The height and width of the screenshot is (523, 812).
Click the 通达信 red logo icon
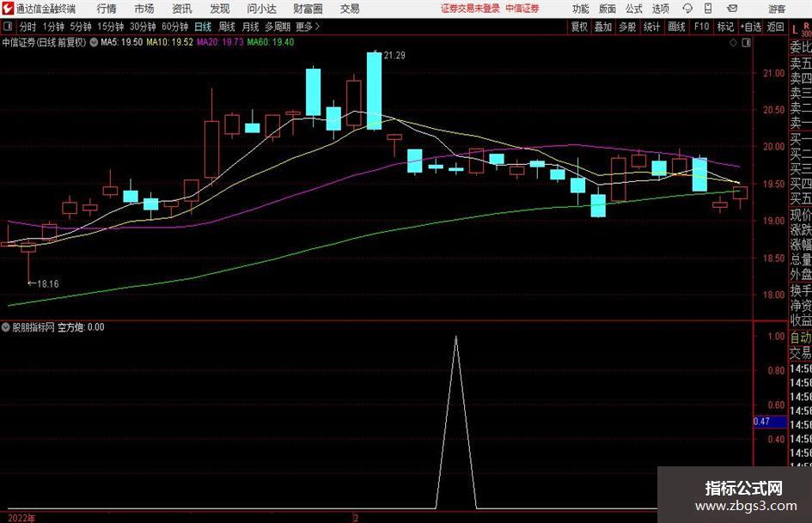(x=8, y=9)
